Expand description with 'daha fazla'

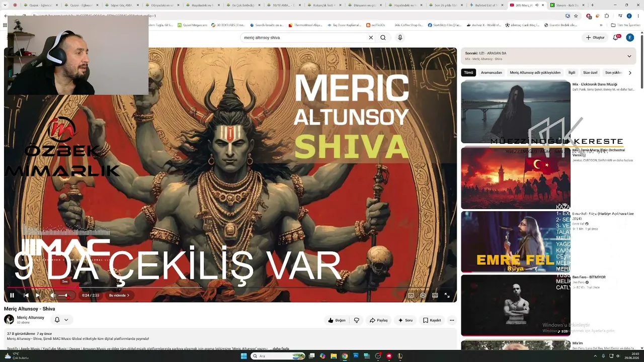coord(281,348)
